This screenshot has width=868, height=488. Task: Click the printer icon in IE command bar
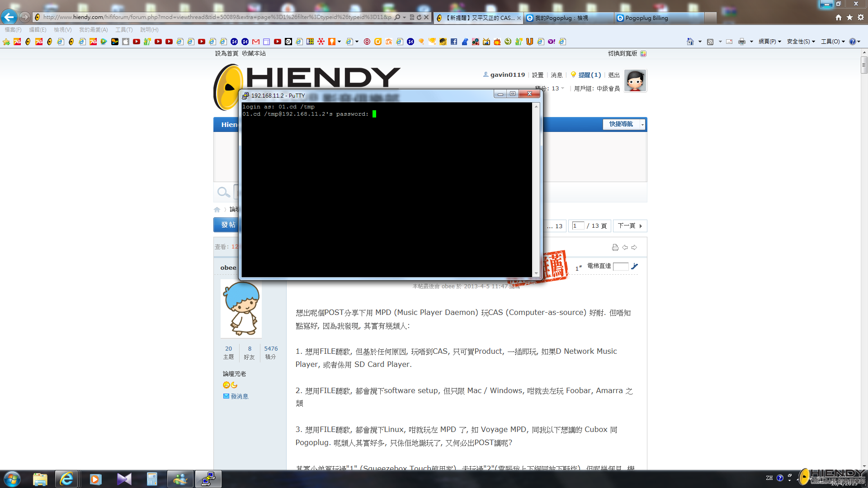(741, 42)
